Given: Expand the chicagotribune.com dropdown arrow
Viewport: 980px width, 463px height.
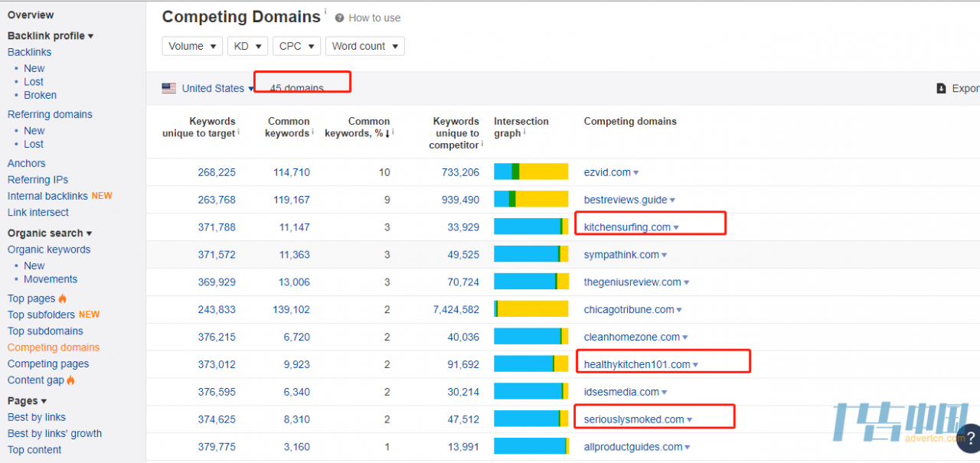Looking at the screenshot, I should (679, 311).
